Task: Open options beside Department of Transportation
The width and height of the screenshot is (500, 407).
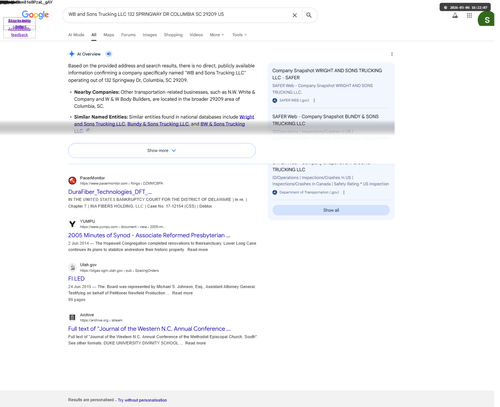Action: click(344, 192)
